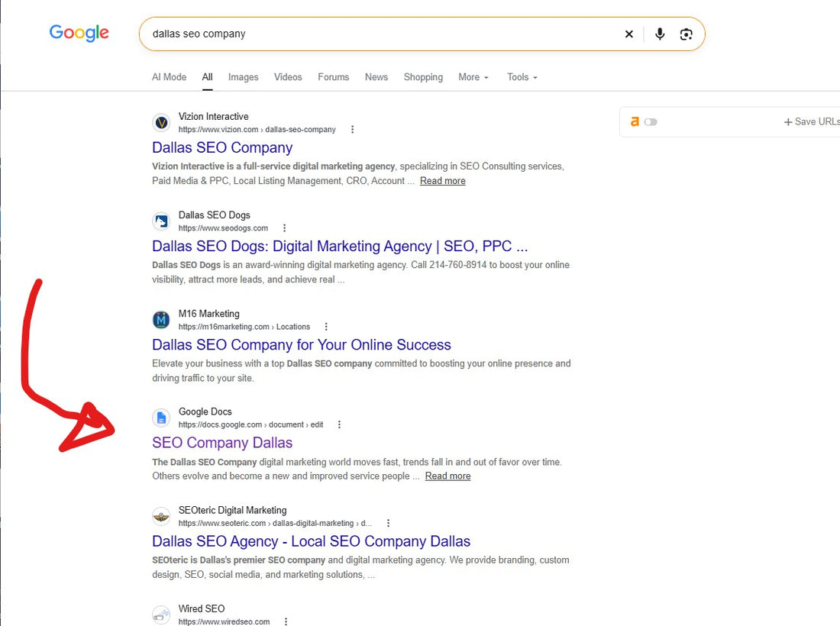Screen dimensions: 840x626
Task: Click the https://www.seodogs.com URL text
Action: click(224, 228)
